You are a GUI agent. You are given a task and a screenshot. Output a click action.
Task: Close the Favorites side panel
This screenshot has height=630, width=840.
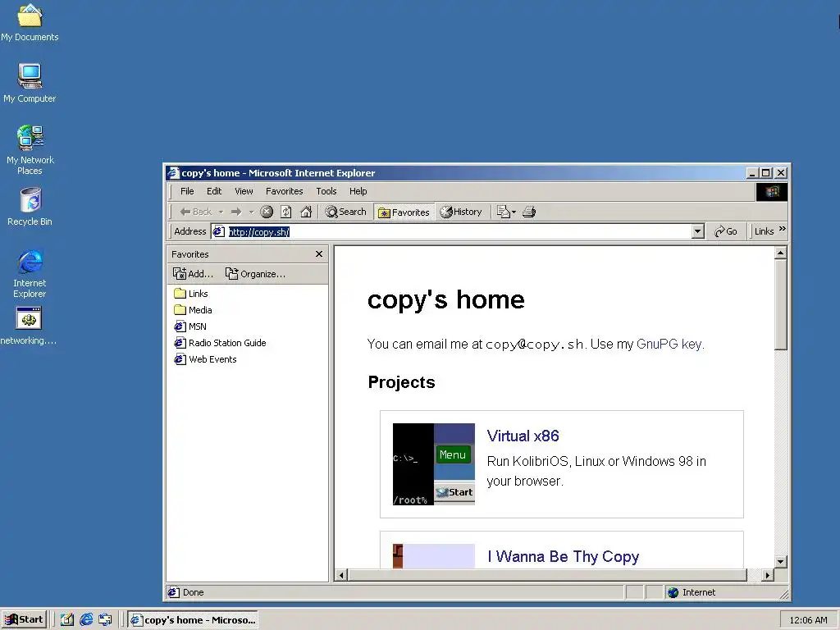pyautogui.click(x=319, y=254)
